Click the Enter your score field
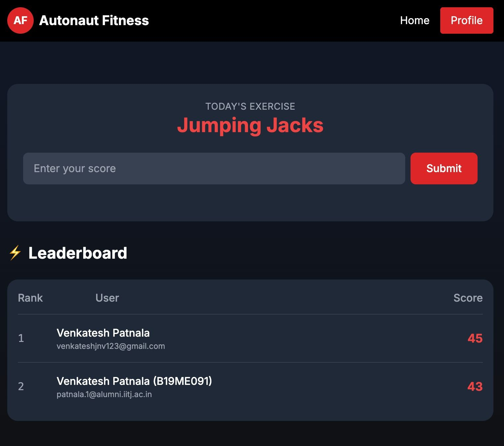The image size is (504, 446). [213, 168]
